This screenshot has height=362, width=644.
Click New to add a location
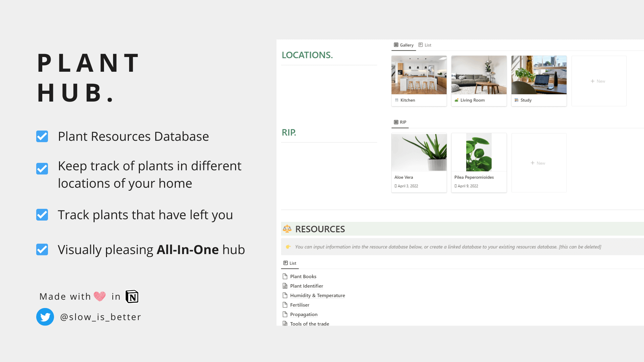tap(599, 81)
